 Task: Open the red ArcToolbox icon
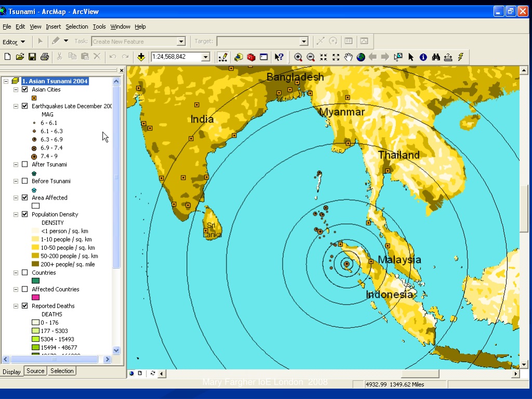tap(251, 57)
